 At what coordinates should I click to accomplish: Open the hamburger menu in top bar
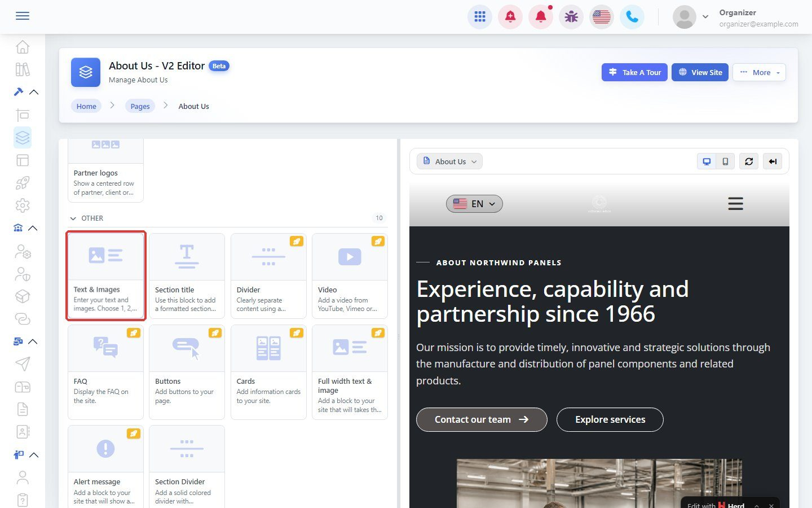pyautogui.click(x=23, y=16)
